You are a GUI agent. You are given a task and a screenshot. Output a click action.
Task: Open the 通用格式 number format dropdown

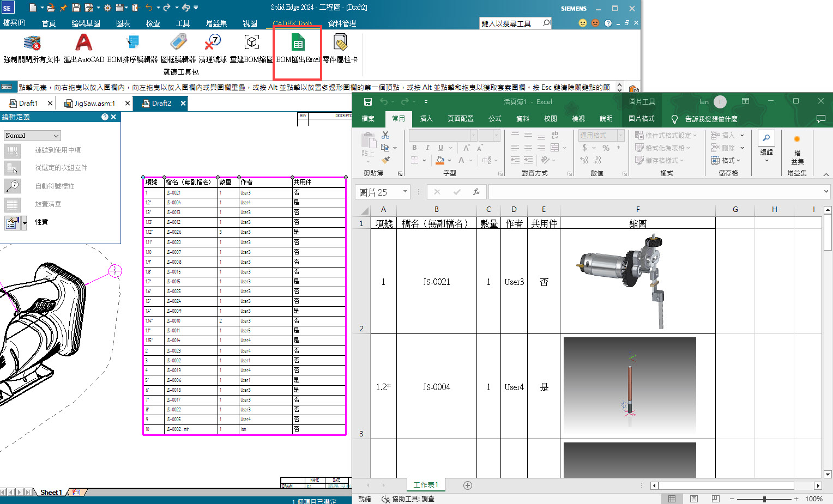(620, 135)
